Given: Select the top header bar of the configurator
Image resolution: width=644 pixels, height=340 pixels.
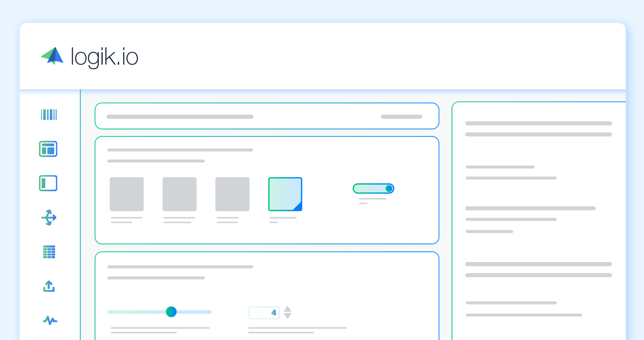Looking at the screenshot, I should [267, 116].
